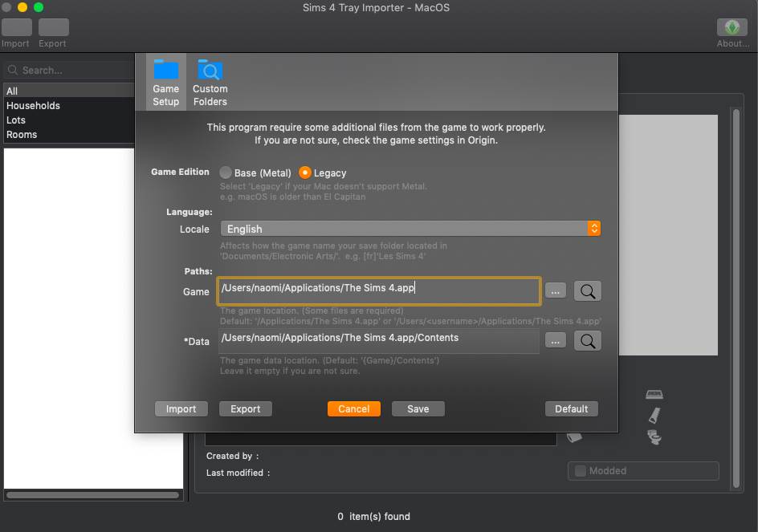The width and height of the screenshot is (758, 532).
Task: Toggle the Modded checkbox
Action: (x=581, y=471)
